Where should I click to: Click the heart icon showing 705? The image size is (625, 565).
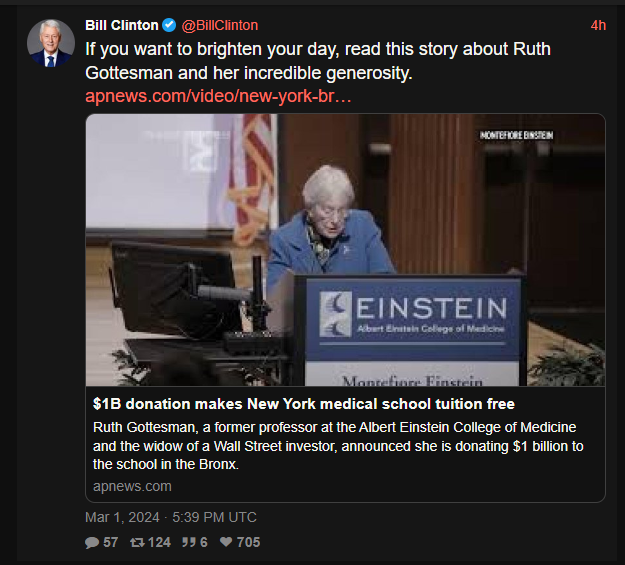point(226,542)
